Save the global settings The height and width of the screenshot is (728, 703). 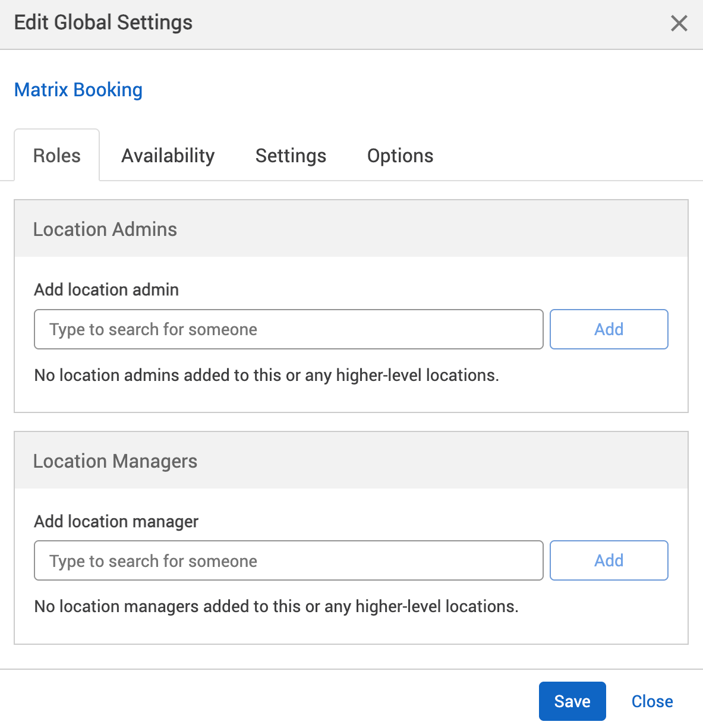572,701
